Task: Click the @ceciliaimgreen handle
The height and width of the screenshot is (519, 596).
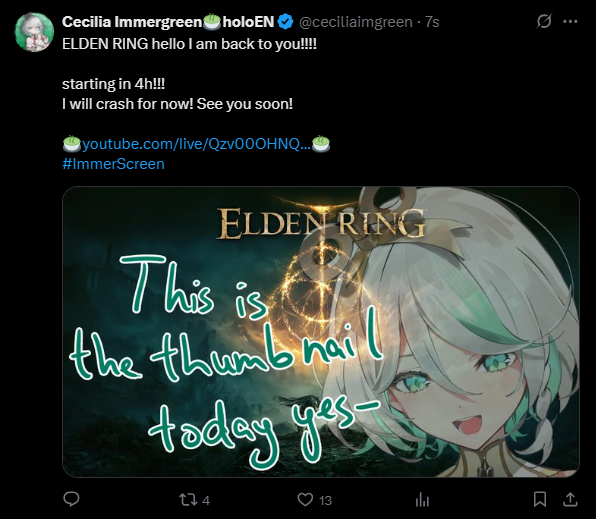Action: point(356,22)
